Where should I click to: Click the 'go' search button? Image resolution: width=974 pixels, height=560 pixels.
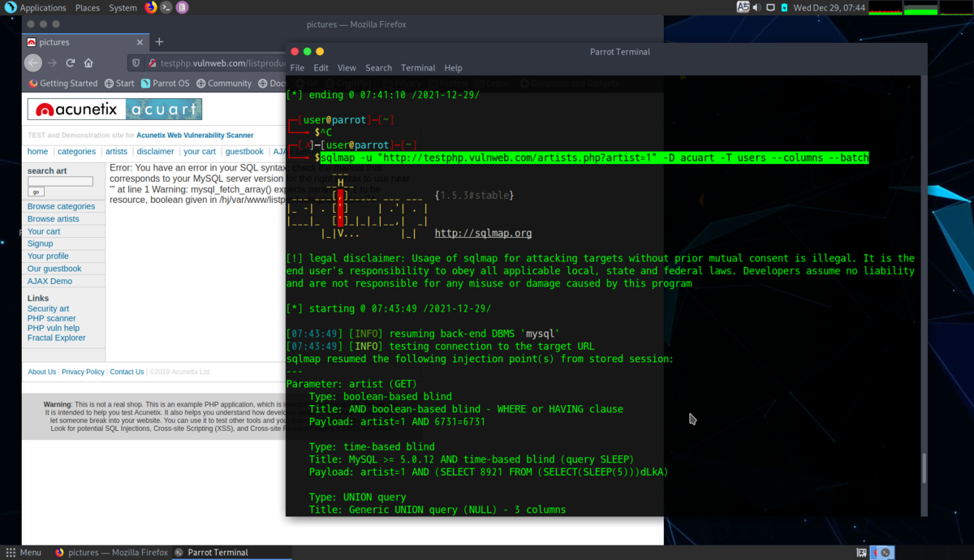pos(36,192)
